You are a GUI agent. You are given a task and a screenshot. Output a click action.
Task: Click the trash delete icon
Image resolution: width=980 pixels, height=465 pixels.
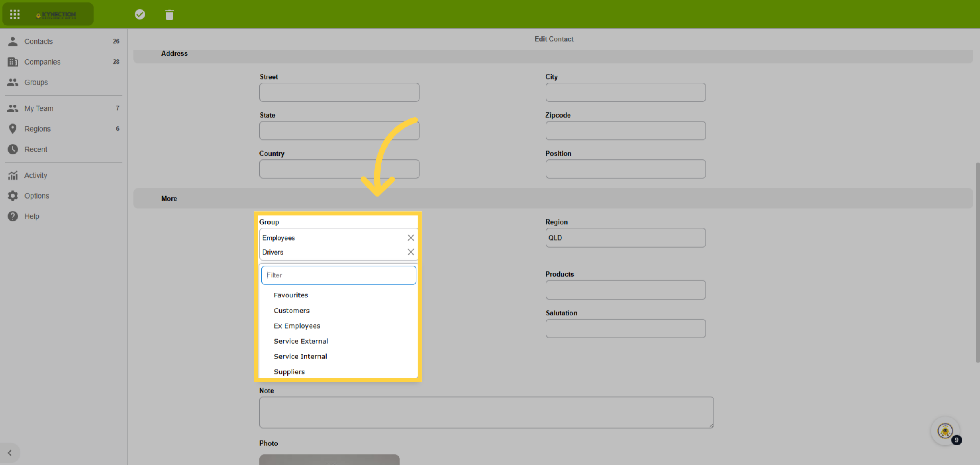[x=169, y=15]
